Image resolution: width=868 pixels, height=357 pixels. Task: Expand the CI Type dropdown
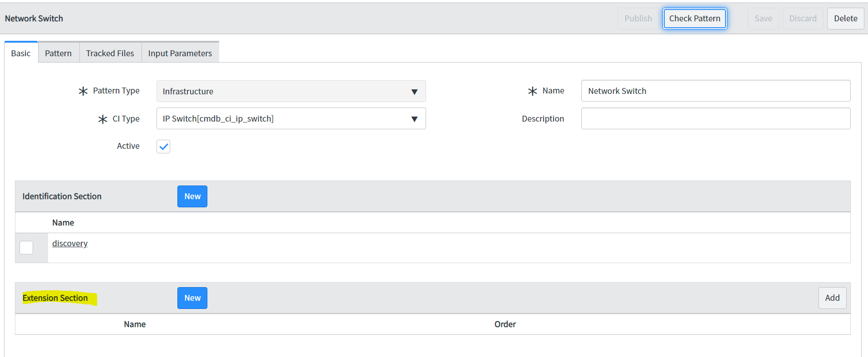coord(291,119)
